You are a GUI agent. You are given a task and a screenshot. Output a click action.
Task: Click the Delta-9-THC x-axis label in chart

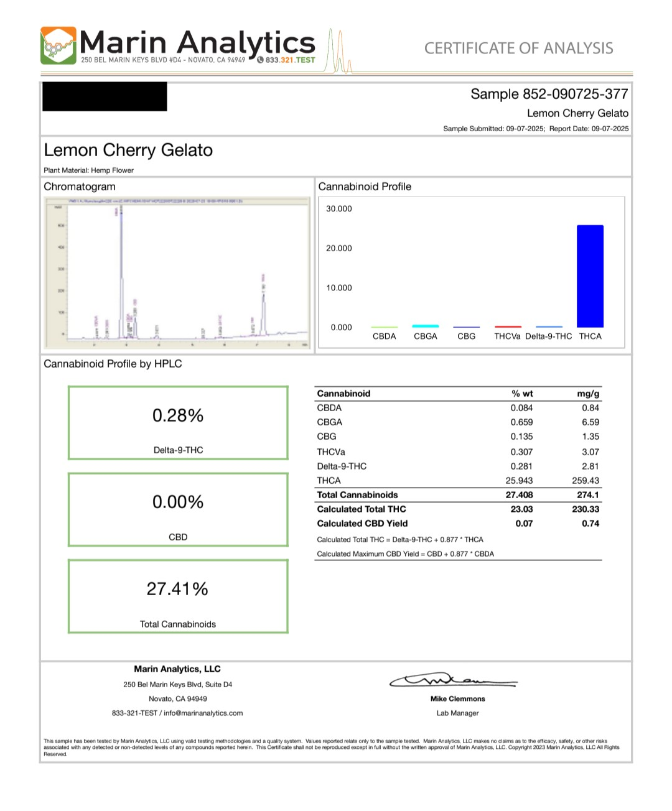click(x=549, y=336)
